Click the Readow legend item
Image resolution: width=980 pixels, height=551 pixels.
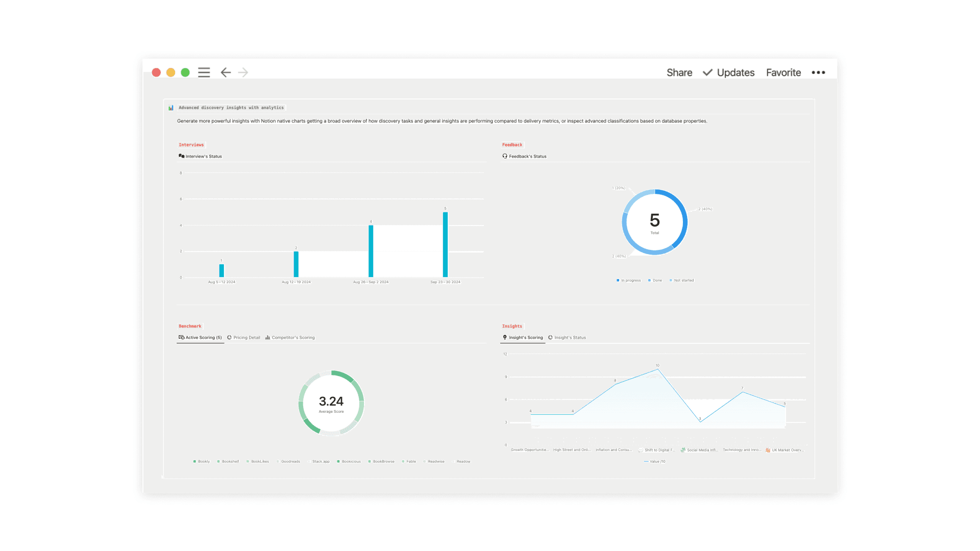461,461
